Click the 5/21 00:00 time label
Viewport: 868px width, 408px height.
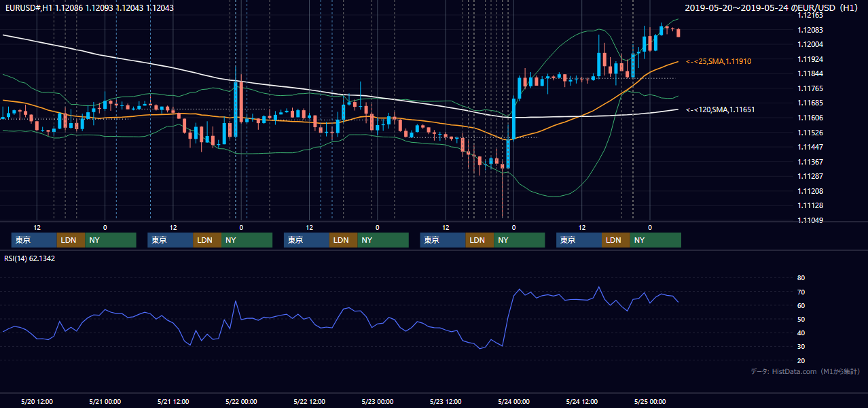[105, 401]
